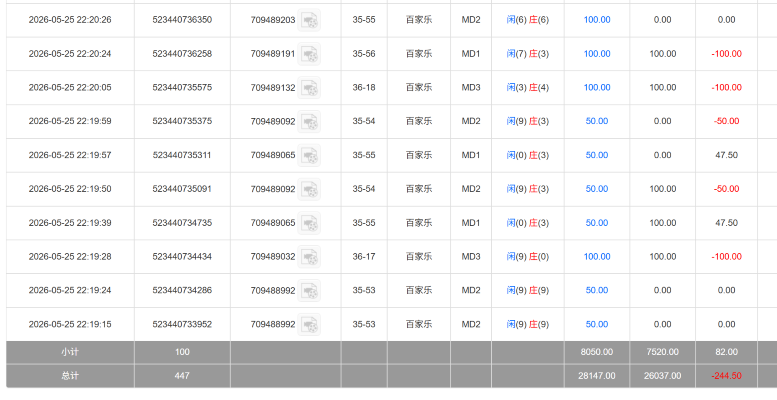Click the 小计 subtotal row label
777x400 pixels.
click(70, 352)
